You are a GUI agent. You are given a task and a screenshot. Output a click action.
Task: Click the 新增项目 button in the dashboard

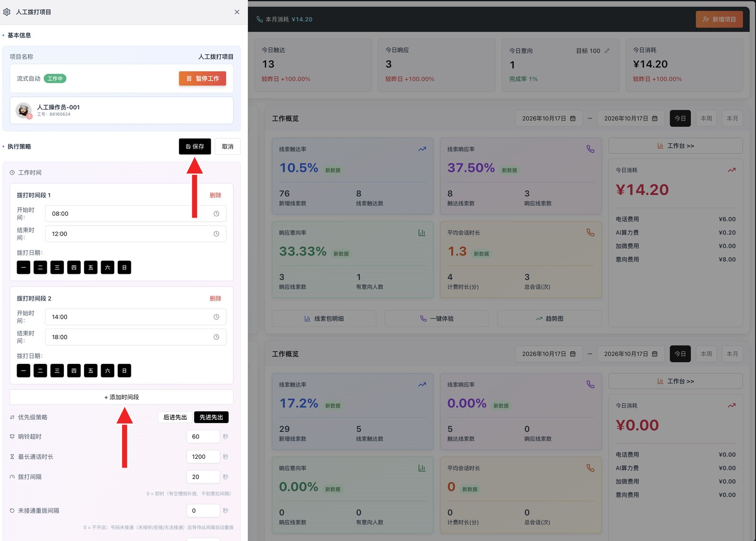click(719, 19)
